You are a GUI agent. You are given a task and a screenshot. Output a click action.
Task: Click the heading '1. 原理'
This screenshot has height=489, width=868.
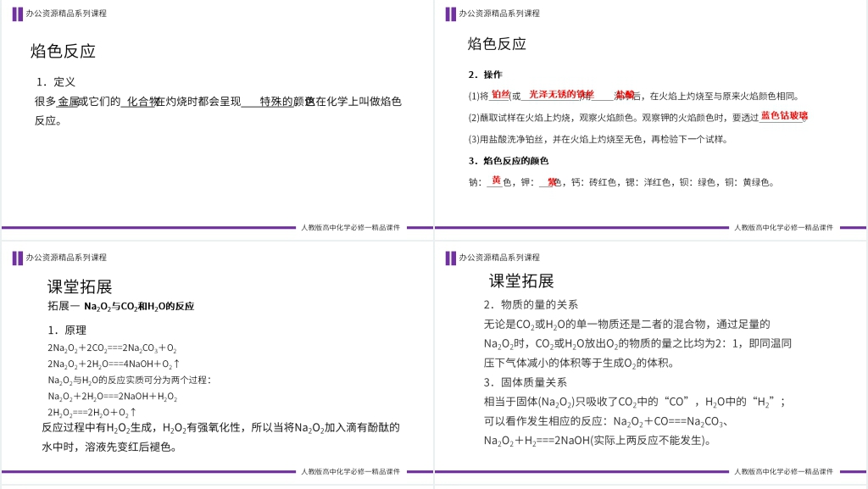tap(67, 331)
